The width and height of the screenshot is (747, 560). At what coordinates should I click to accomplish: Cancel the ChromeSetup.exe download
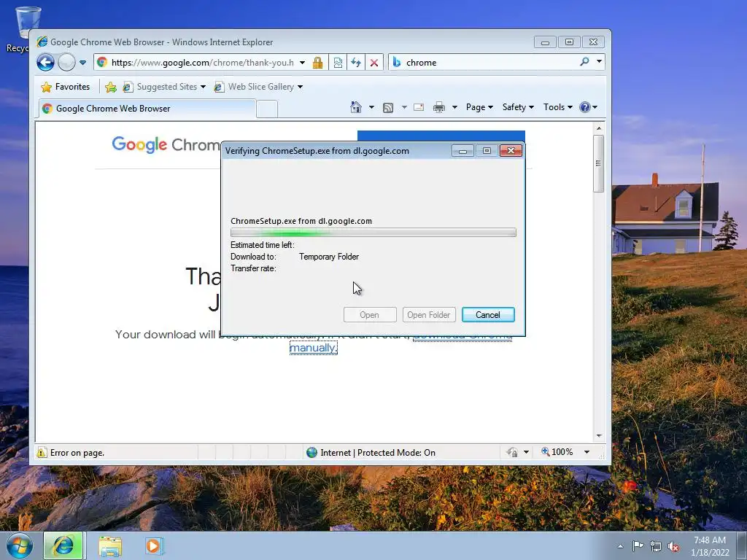tap(488, 315)
